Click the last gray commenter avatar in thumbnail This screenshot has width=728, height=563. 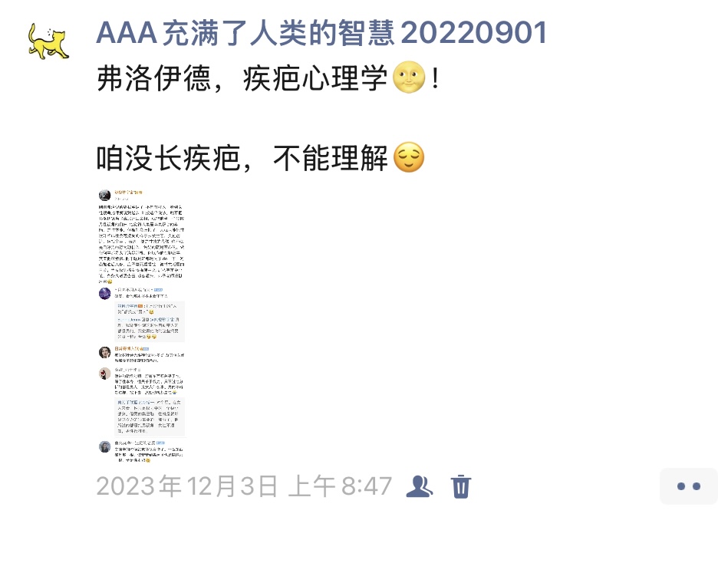pyautogui.click(x=104, y=447)
